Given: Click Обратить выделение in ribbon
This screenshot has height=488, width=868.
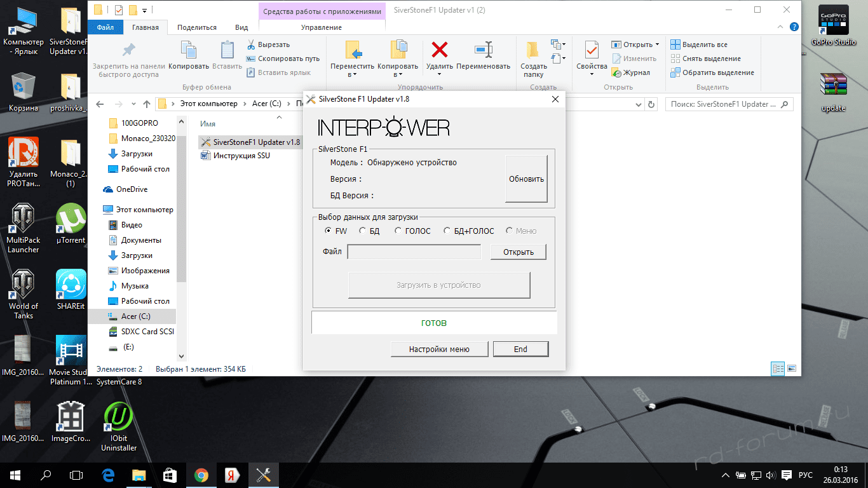Looking at the screenshot, I should click(x=712, y=72).
